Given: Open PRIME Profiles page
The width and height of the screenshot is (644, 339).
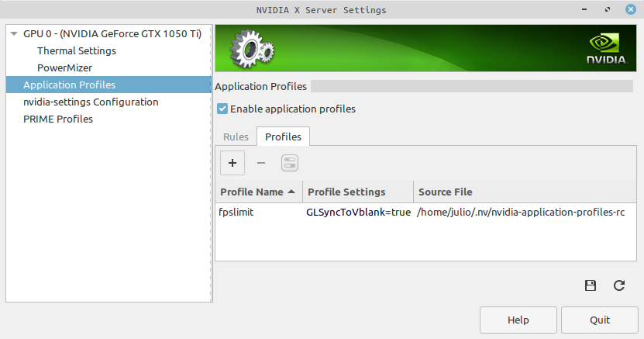Looking at the screenshot, I should [58, 119].
